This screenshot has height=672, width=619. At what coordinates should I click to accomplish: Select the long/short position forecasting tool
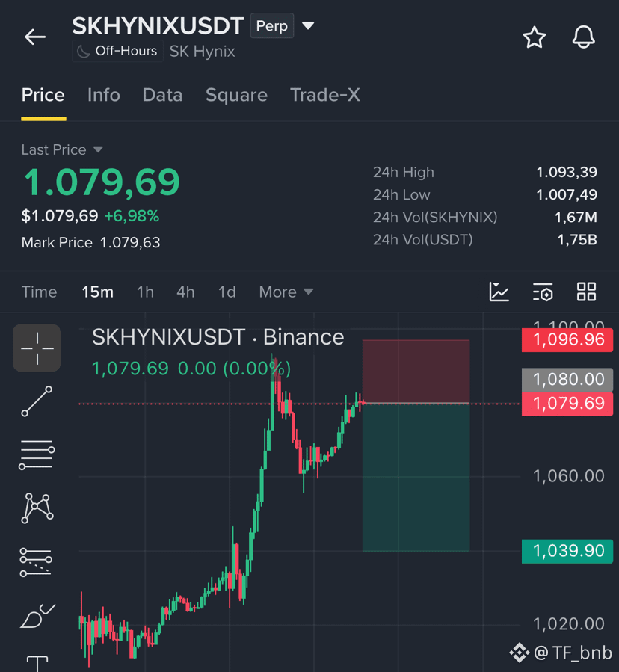[36, 562]
